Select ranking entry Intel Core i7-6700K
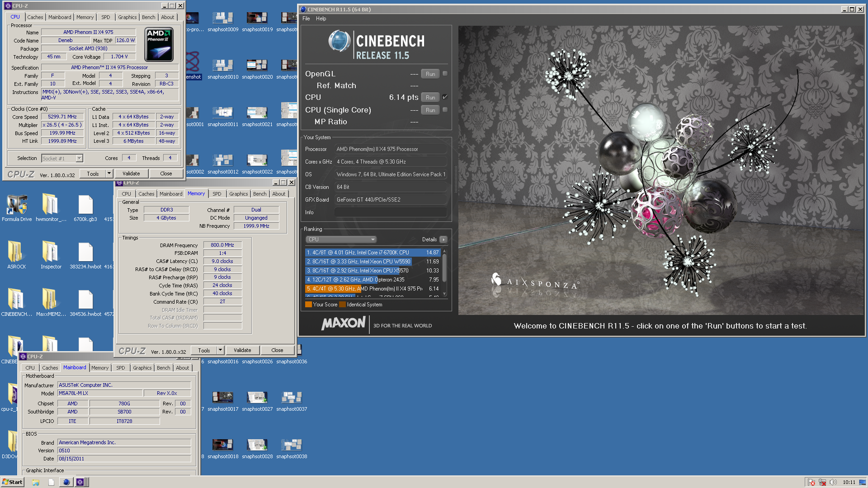Image resolution: width=868 pixels, height=488 pixels. (373, 253)
